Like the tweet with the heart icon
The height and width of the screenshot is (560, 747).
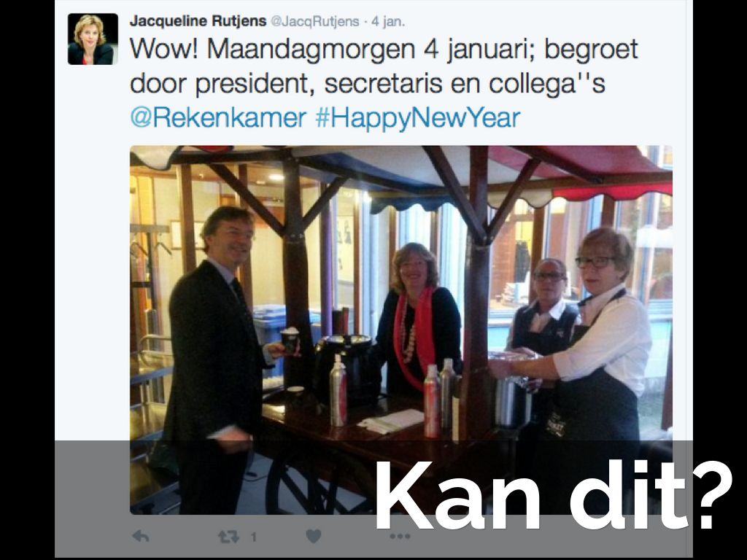point(313,537)
